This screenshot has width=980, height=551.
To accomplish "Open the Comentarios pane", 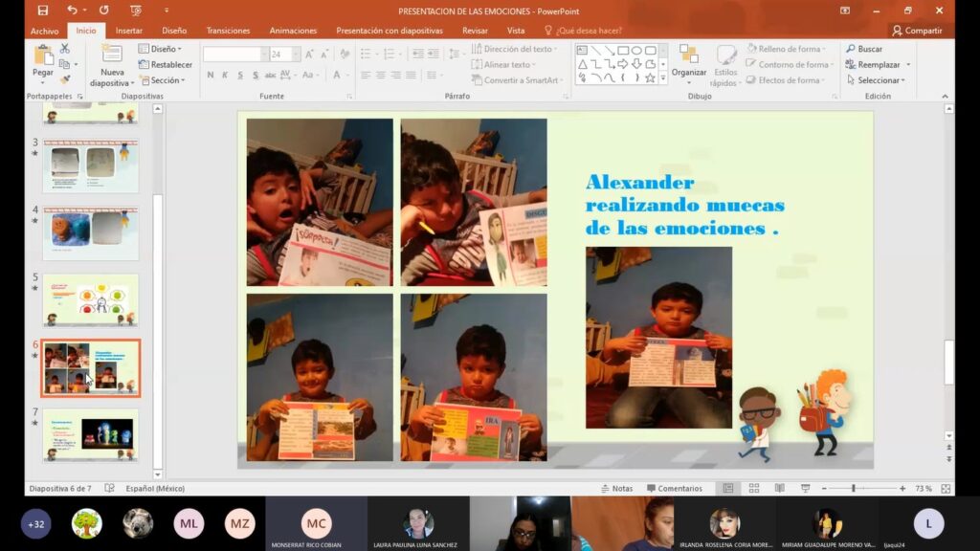I will [x=675, y=489].
